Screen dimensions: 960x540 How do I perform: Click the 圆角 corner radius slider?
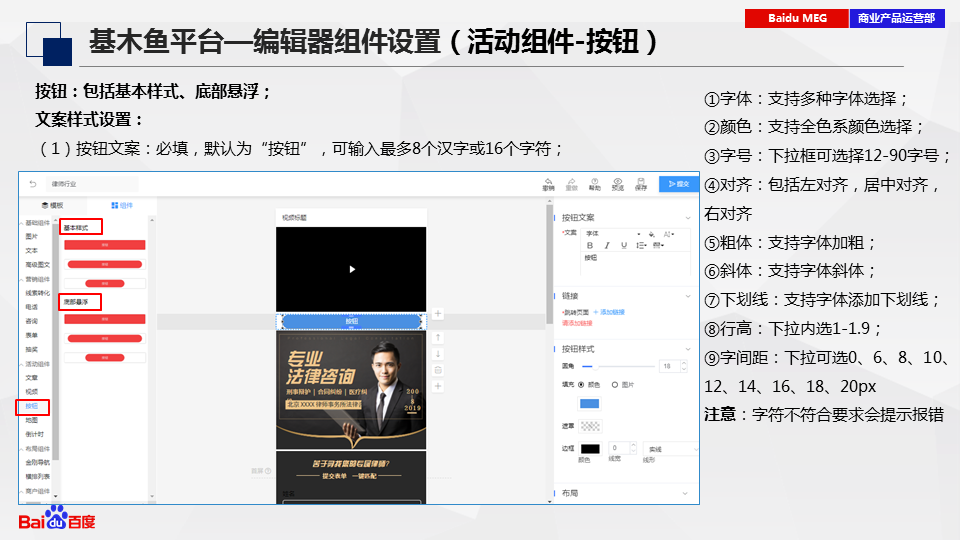pyautogui.click(x=618, y=366)
